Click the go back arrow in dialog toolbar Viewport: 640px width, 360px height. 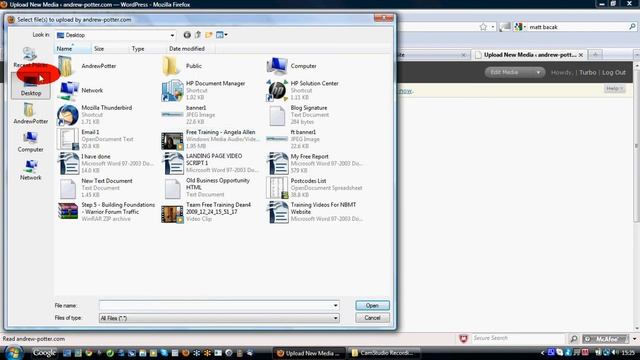pyautogui.click(x=187, y=35)
